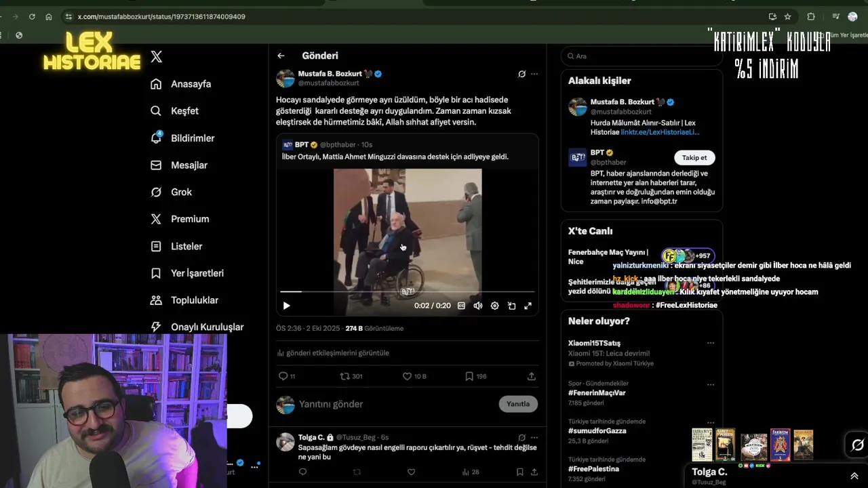Open Keşfet explore page
This screenshot has height=488, width=868.
tap(174, 111)
